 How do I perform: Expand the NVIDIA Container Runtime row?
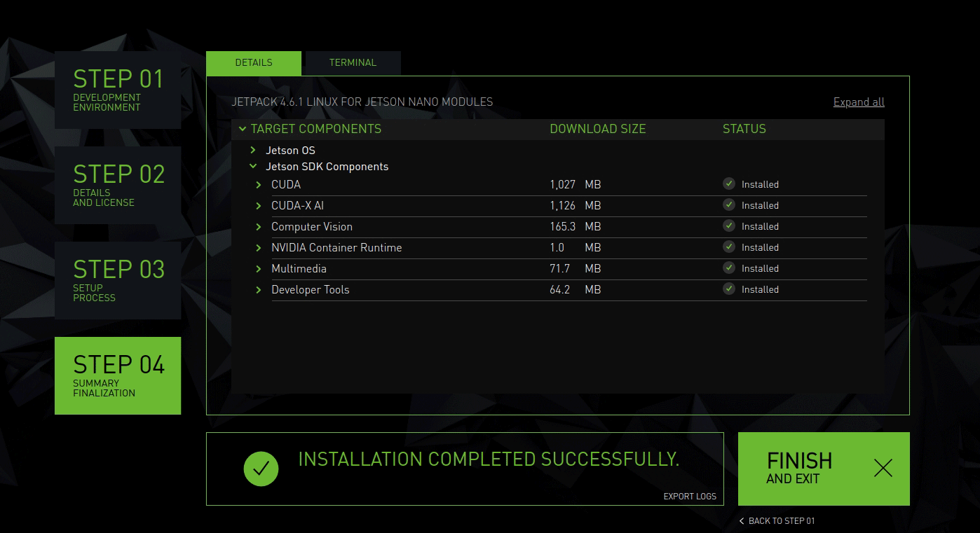tap(259, 248)
